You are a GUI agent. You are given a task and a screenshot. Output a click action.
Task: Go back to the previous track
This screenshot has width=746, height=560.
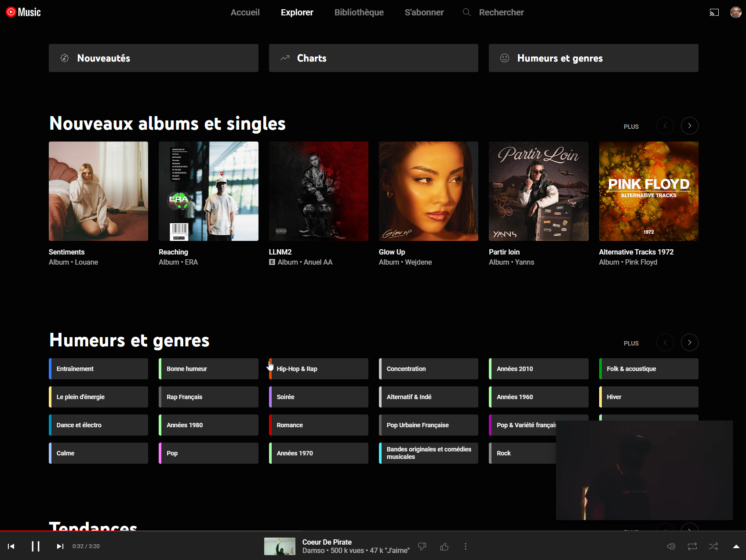tap(11, 546)
